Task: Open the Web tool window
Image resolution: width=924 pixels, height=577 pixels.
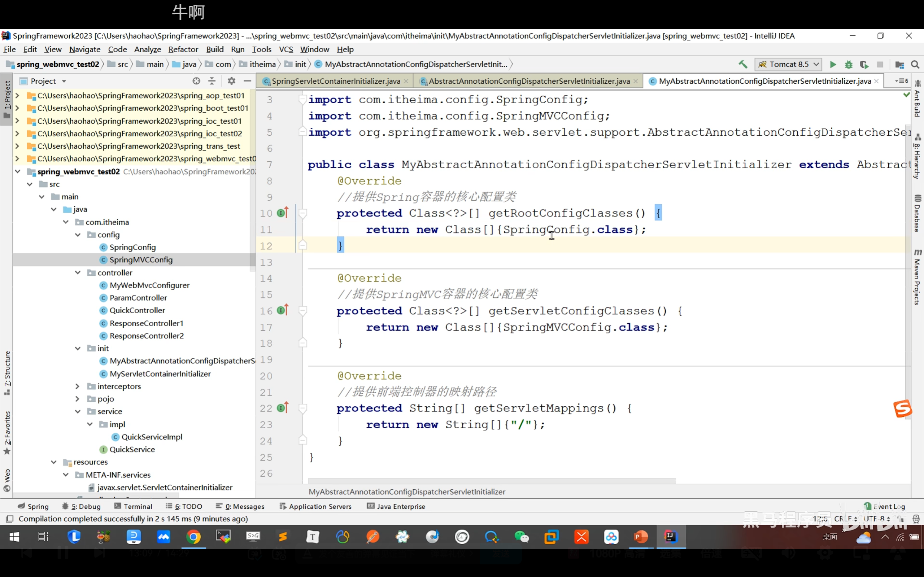Action: (7, 480)
